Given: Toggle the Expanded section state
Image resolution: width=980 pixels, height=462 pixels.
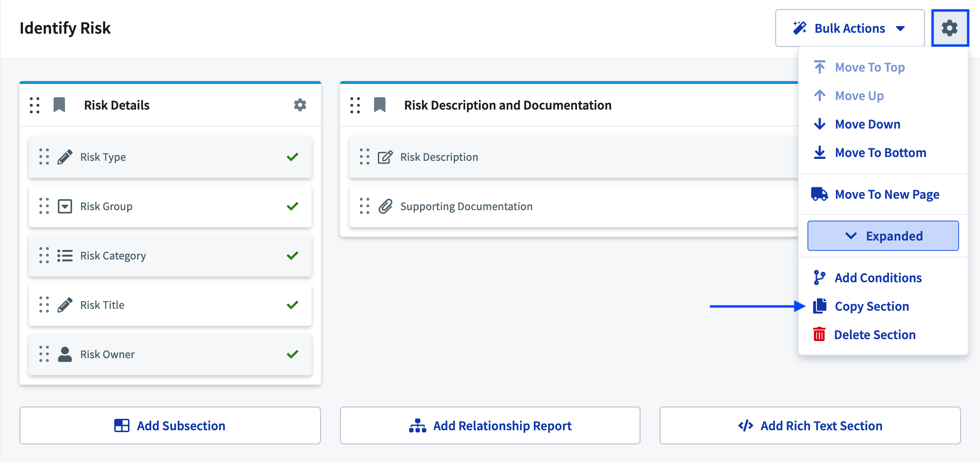Looking at the screenshot, I should pos(883,236).
